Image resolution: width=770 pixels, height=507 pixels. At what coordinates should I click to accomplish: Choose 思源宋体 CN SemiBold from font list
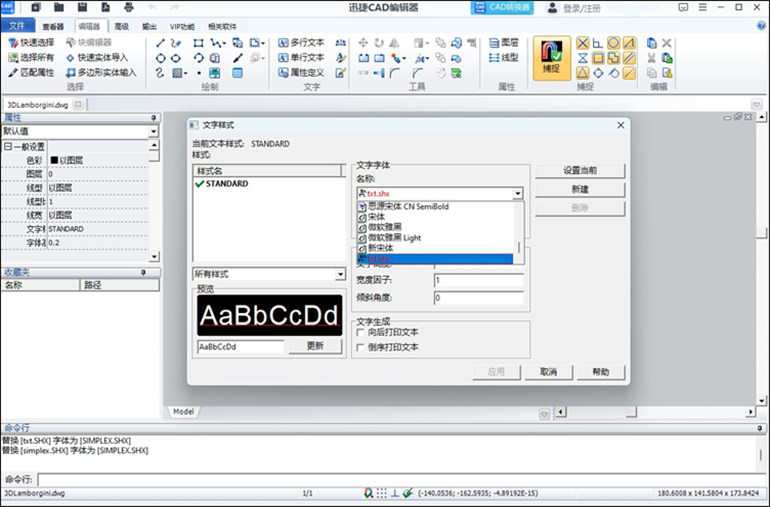(435, 206)
